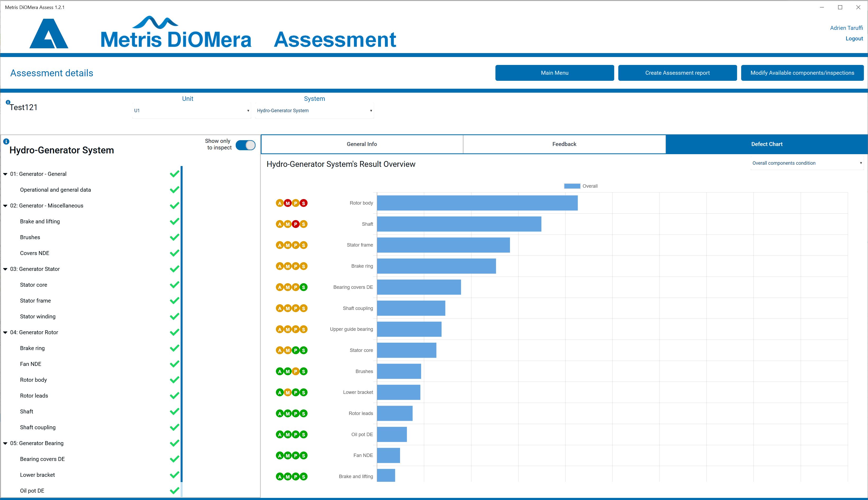This screenshot has width=868, height=500.
Task: Switch to the General Info tab
Action: point(362,144)
